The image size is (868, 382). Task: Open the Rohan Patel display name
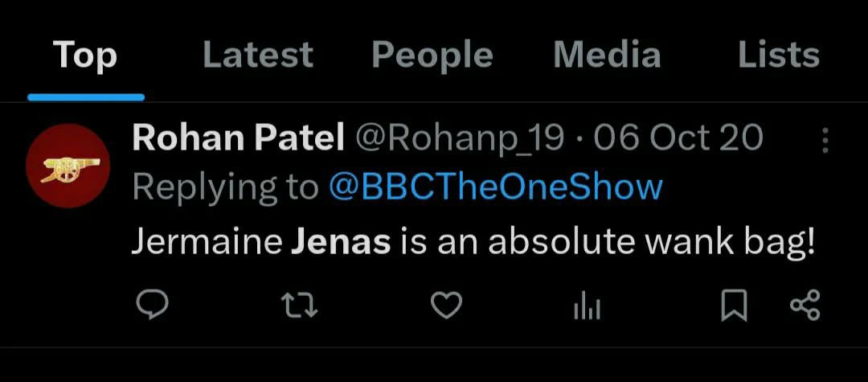[238, 138]
